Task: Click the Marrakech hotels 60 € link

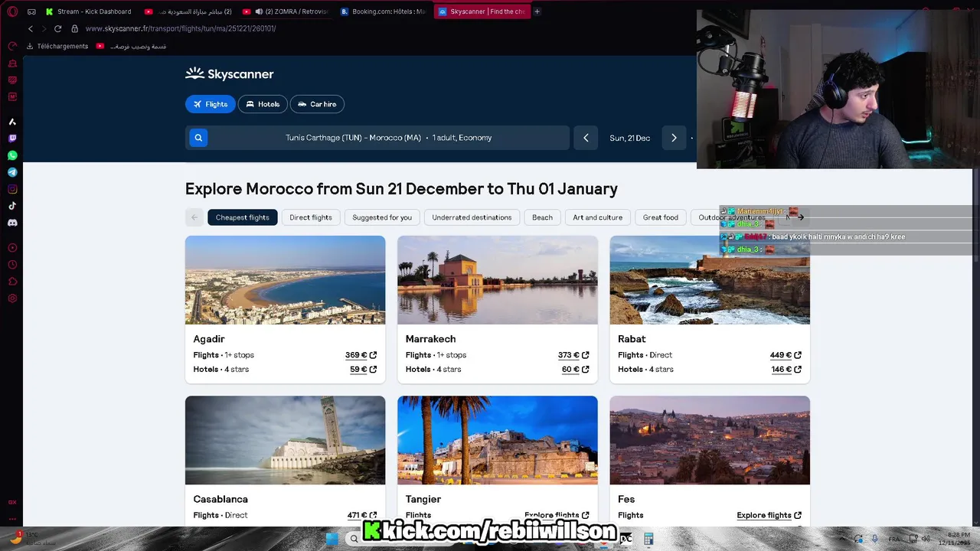Action: pos(576,370)
